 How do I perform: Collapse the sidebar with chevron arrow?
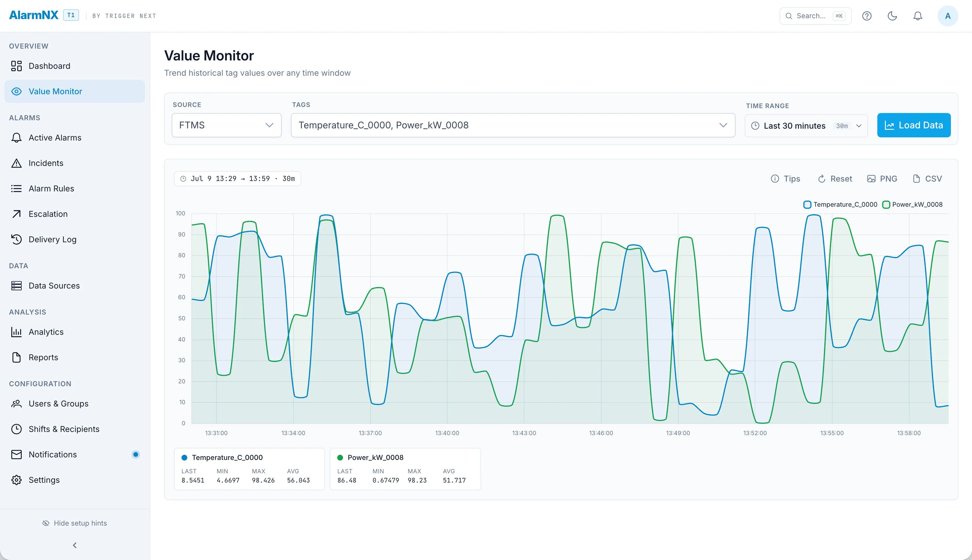coord(75,545)
